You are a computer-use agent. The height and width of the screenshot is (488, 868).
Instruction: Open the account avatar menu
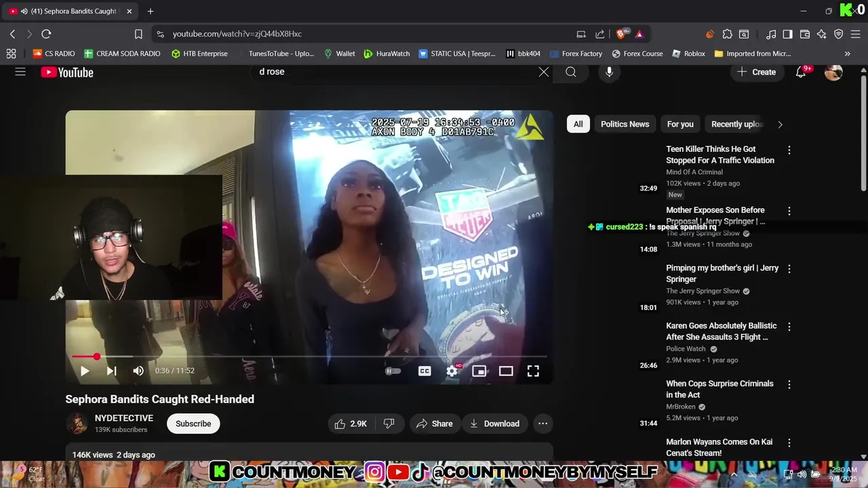(x=833, y=72)
